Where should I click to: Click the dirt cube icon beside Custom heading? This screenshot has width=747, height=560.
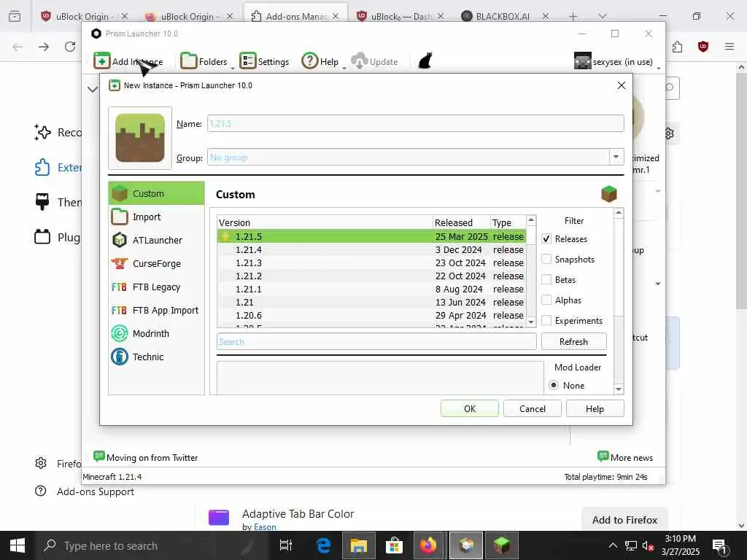point(609,194)
